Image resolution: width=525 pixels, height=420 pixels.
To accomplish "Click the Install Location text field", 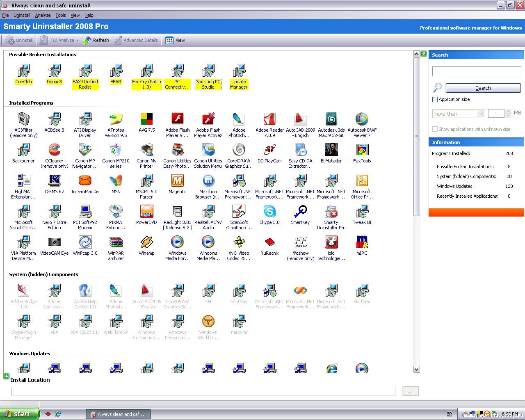I will click(x=203, y=391).
